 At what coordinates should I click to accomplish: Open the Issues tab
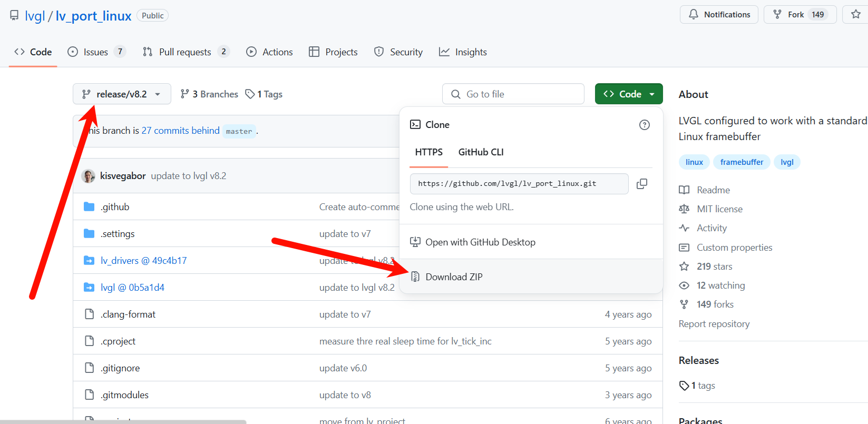[x=96, y=52]
